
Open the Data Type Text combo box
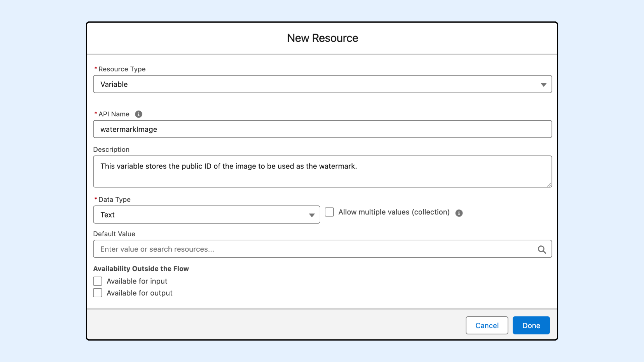[x=201, y=215]
